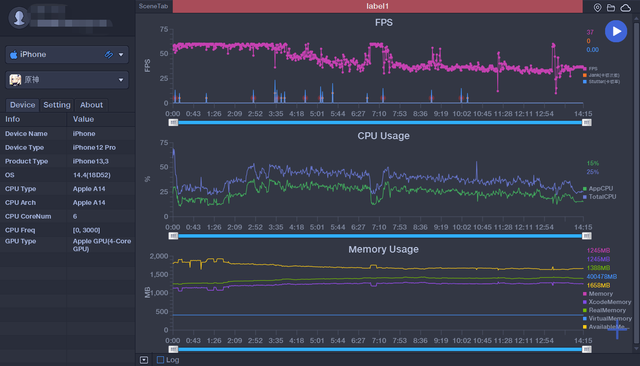Click the 1658MB memory value readout
This screenshot has width=640, height=366.
point(598,285)
